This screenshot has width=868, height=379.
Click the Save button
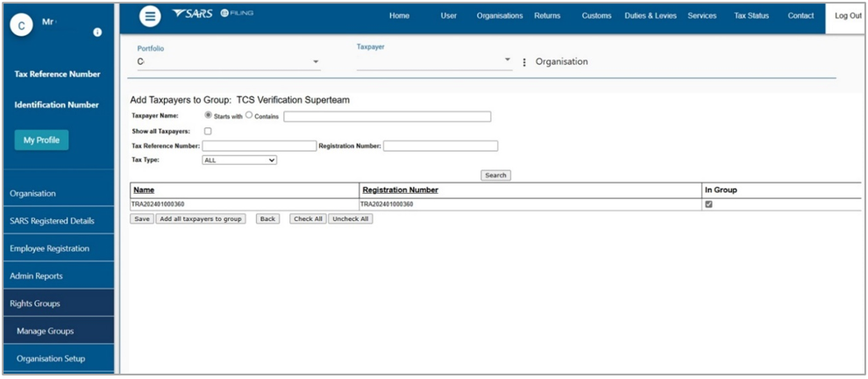(x=142, y=218)
